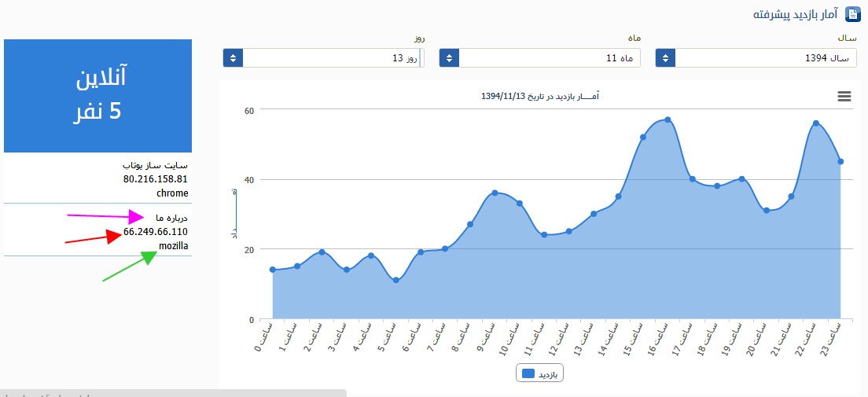Select the data point at hour 22

pos(816,123)
